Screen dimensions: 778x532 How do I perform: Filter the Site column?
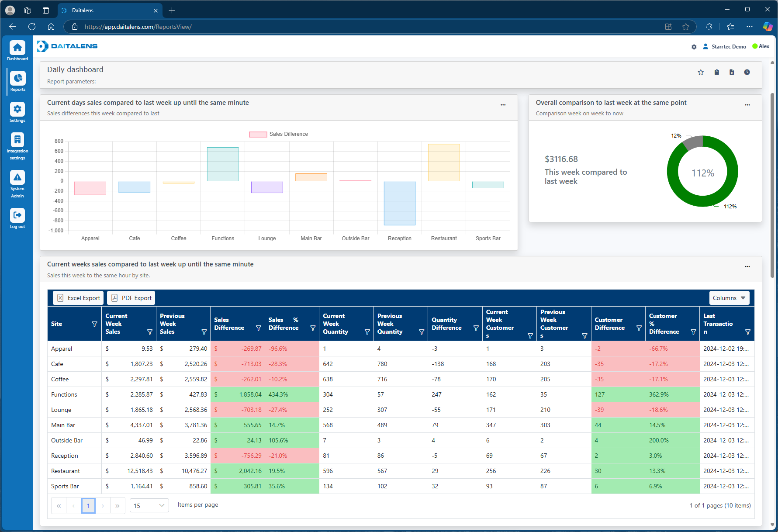click(95, 324)
